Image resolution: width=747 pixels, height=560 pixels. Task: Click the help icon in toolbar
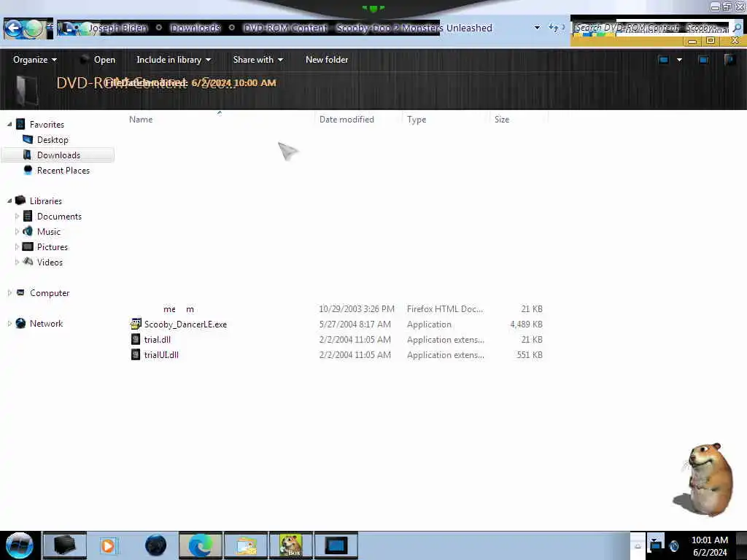pyautogui.click(x=729, y=60)
